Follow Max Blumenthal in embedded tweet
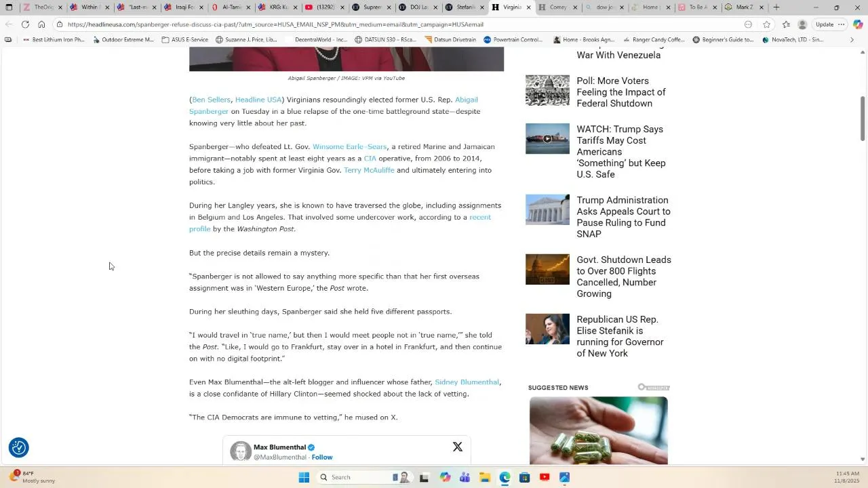The height and width of the screenshot is (488, 868). [x=322, y=457]
